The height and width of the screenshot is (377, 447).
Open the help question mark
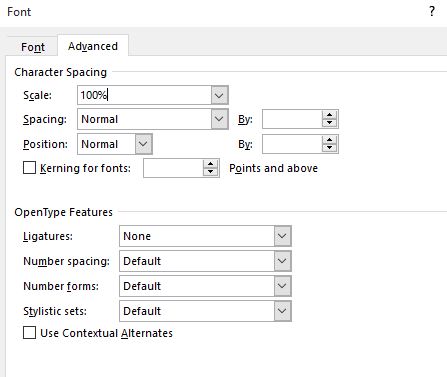(x=432, y=12)
